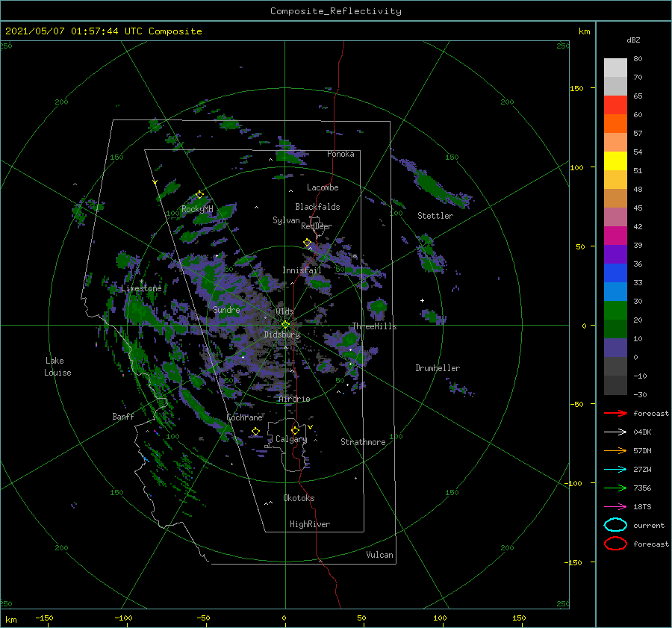Image resolution: width=672 pixels, height=628 pixels.
Task: Click the Okotoks city label
Action: 299,498
